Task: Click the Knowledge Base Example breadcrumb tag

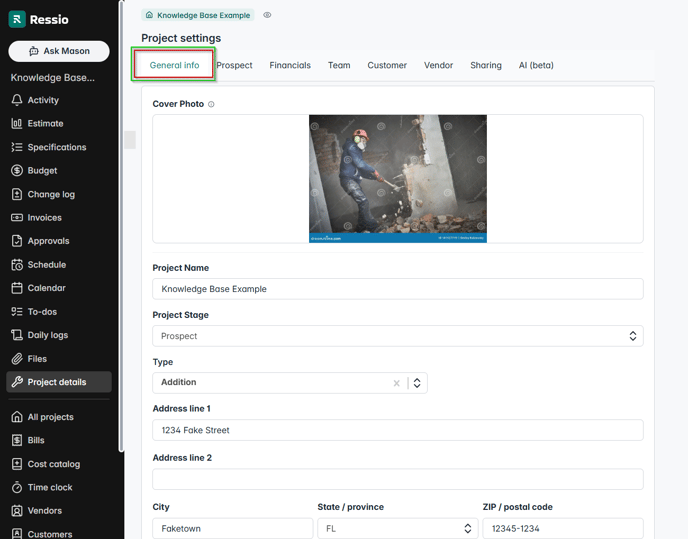Action: (197, 15)
